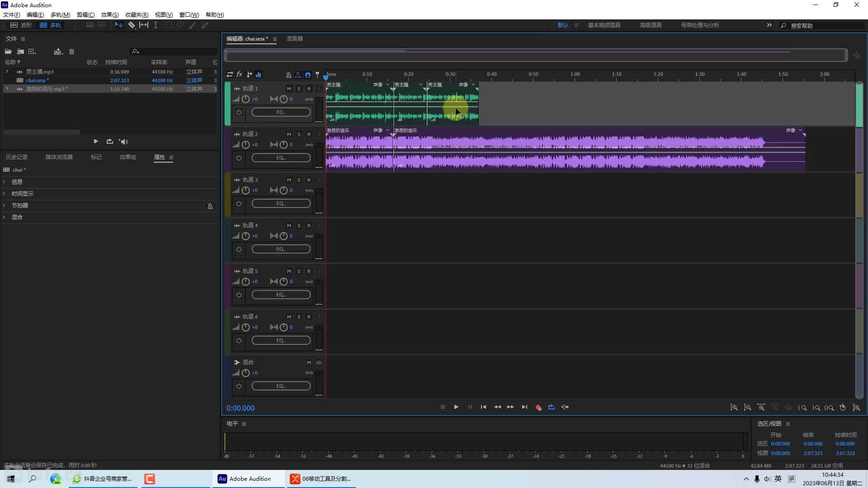This screenshot has width=868, height=488.
Task: Click the Inputs/Outputs icon above tracks
Action: point(230,75)
